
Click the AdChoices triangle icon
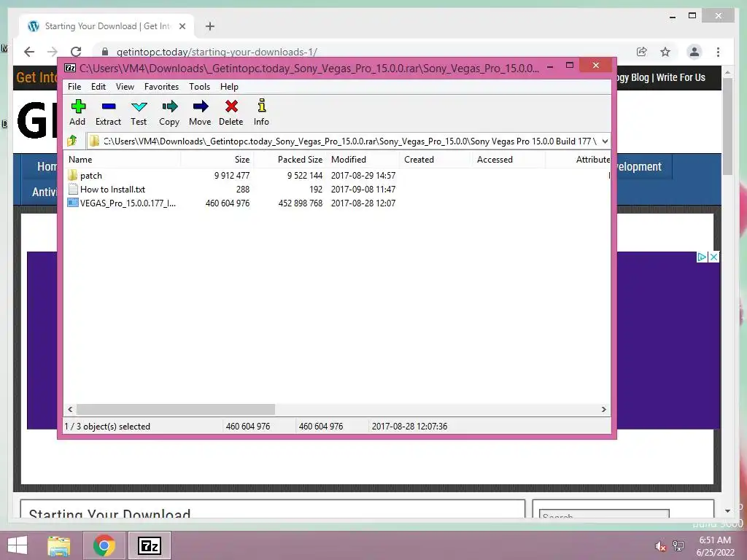point(702,257)
